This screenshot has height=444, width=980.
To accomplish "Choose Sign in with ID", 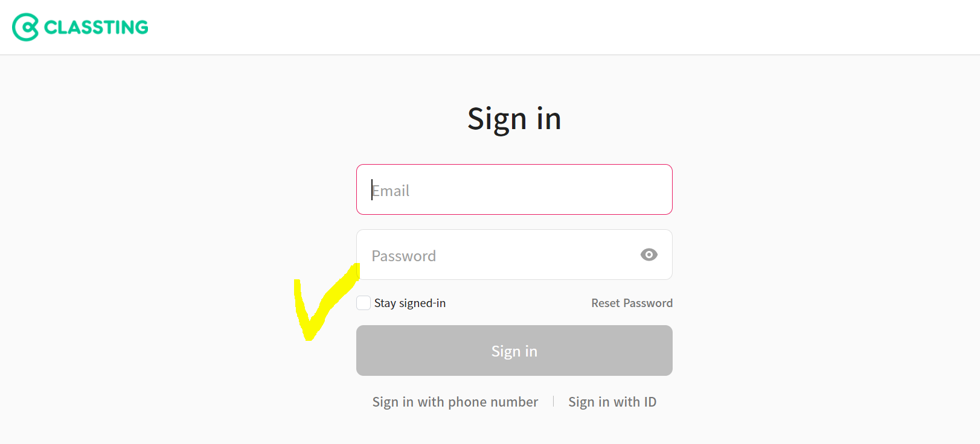I will pyautogui.click(x=612, y=402).
